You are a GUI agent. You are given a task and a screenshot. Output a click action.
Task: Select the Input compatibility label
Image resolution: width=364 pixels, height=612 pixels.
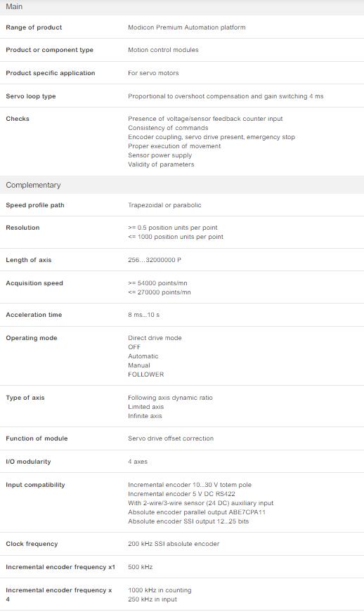[36, 485]
